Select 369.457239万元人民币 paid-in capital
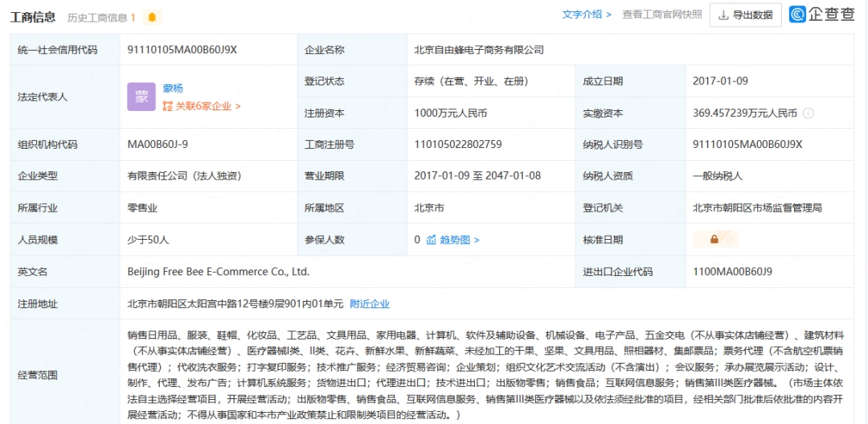The width and height of the screenshot is (868, 424). 745,113
